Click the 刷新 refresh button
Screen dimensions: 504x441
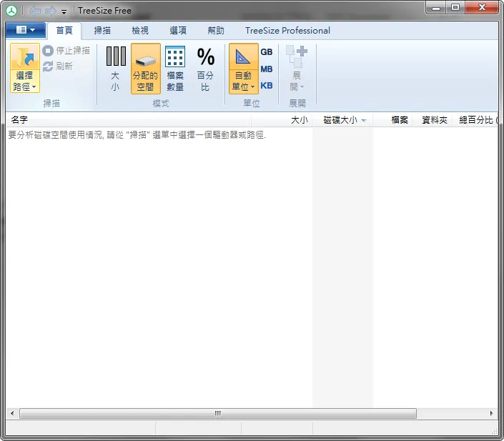pos(58,66)
